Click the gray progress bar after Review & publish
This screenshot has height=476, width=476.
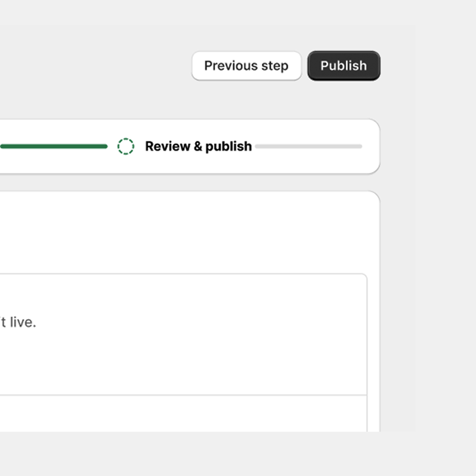point(309,146)
